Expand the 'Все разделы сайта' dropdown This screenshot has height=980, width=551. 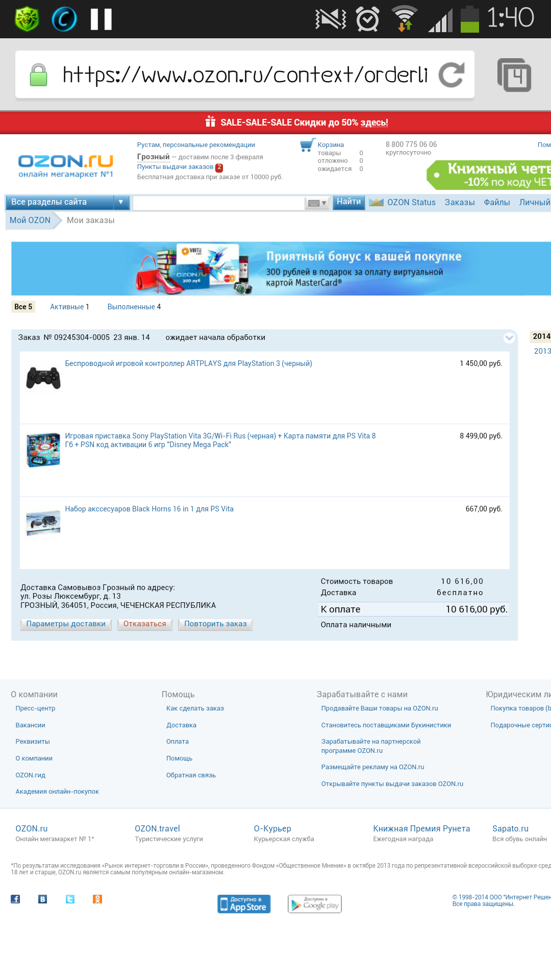tap(120, 202)
